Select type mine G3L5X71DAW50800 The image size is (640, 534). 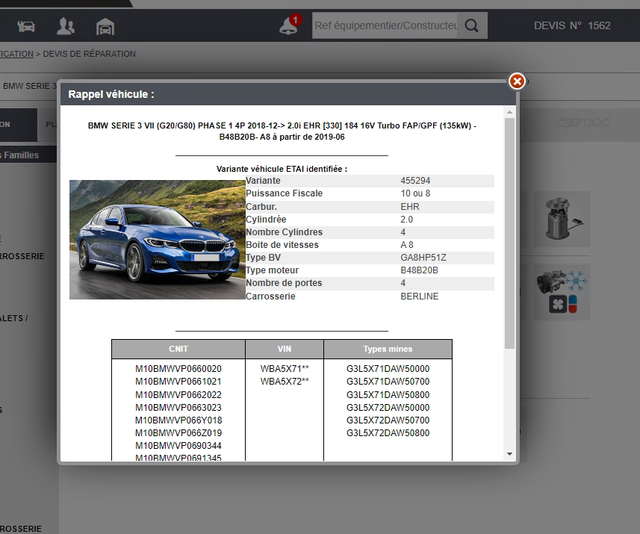coord(388,395)
